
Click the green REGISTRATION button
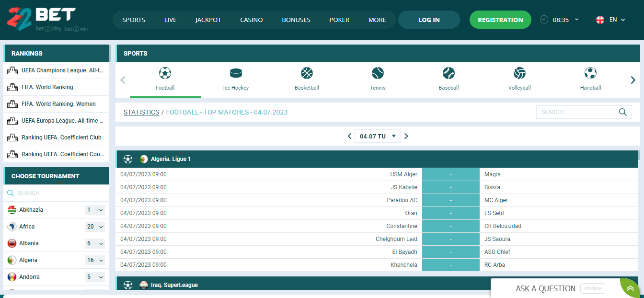tap(500, 20)
